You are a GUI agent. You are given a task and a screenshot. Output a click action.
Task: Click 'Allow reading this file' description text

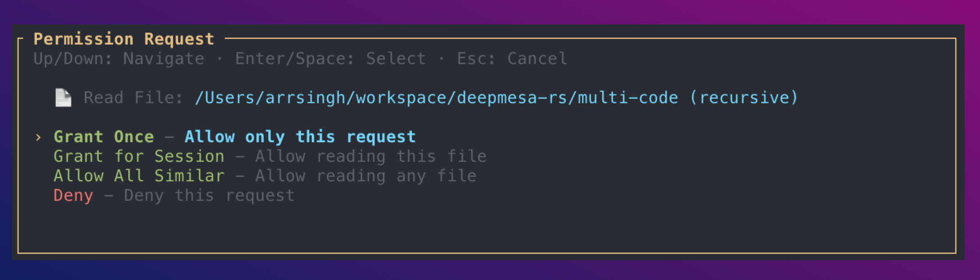coord(370,156)
